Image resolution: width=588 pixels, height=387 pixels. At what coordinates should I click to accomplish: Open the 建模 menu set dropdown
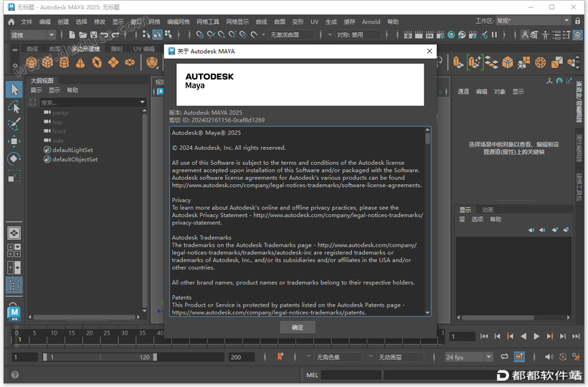(x=33, y=35)
